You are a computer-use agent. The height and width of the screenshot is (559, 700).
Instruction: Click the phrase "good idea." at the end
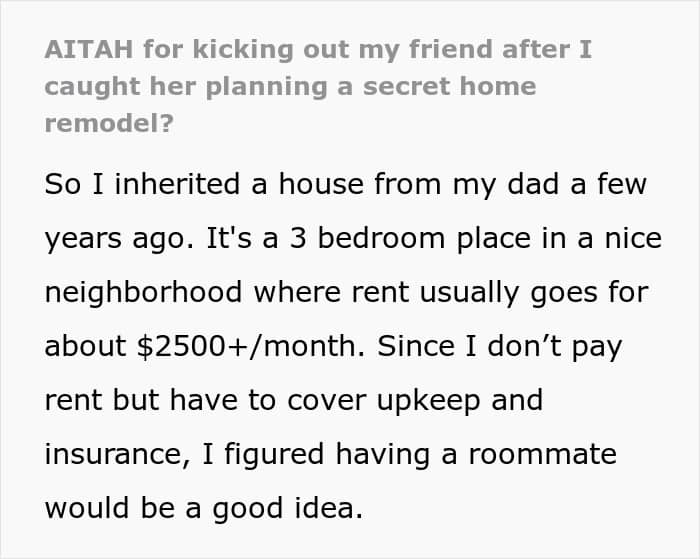pos(288,508)
